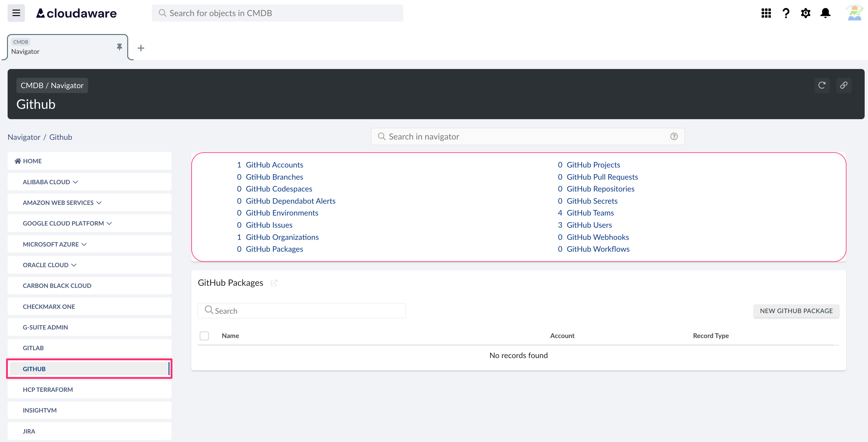
Task: Pin the CMDB Navigator tab
Action: [119, 47]
